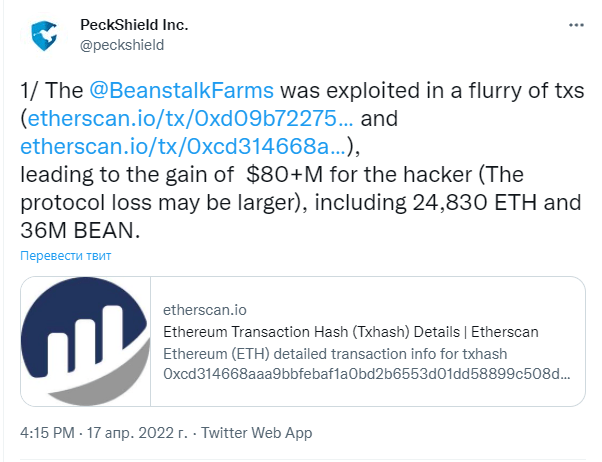Open the PeckShield Inc. profile name
This screenshot has height=462, width=602.
(134, 25)
